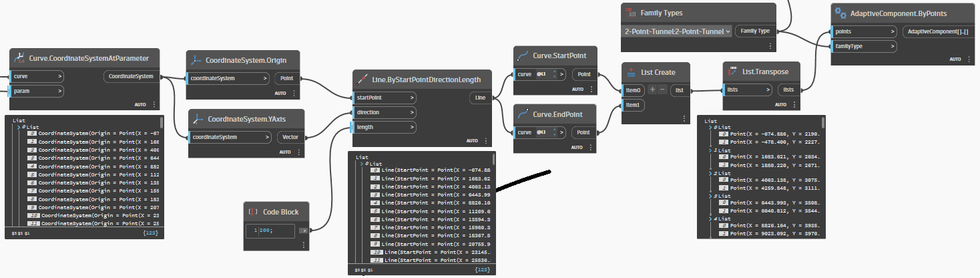Screen dimensions: 980x278
Task: Expand the startPoint port chevron
Action: point(411,98)
